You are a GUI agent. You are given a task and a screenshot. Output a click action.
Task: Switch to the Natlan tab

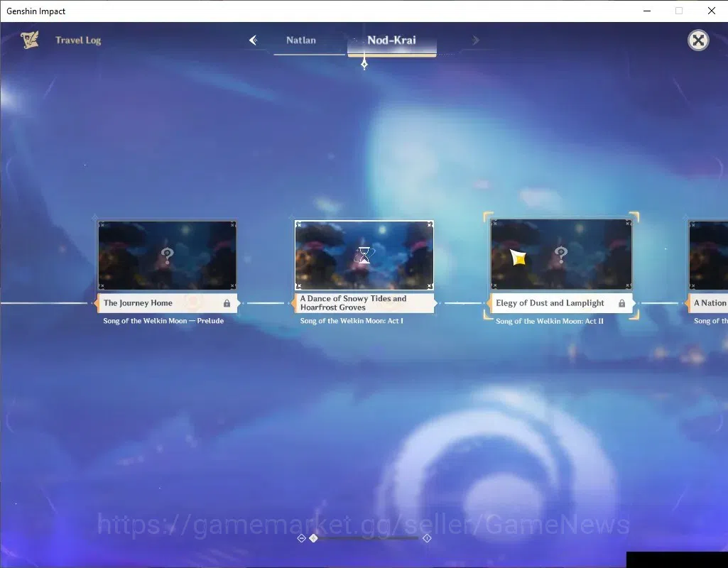301,40
